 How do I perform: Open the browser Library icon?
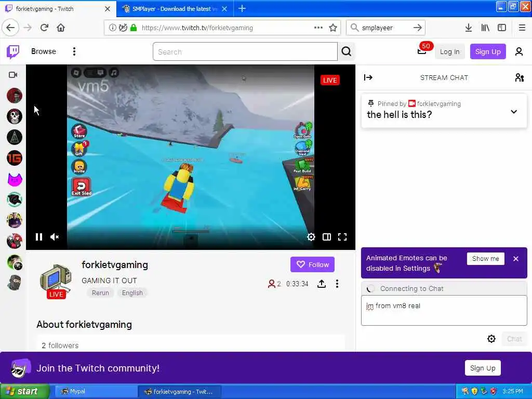[485, 28]
